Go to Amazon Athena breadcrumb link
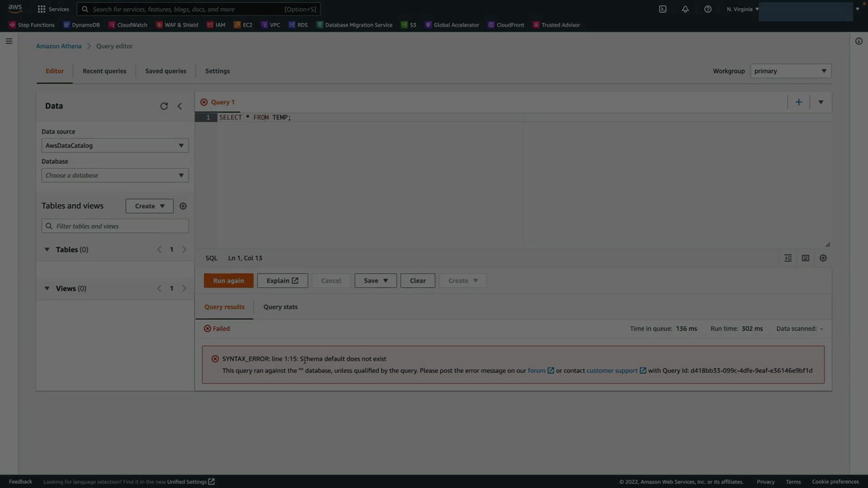 click(x=59, y=46)
